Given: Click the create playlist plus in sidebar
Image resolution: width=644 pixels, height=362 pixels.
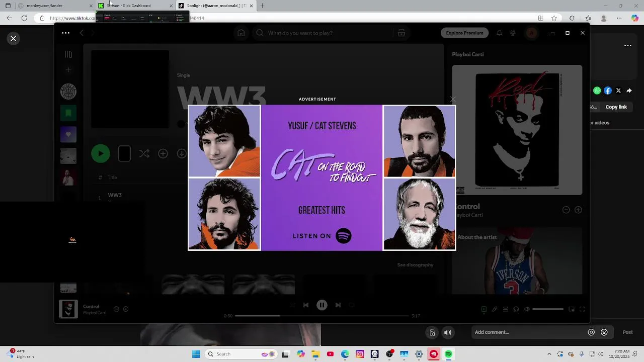Looking at the screenshot, I should (x=68, y=70).
